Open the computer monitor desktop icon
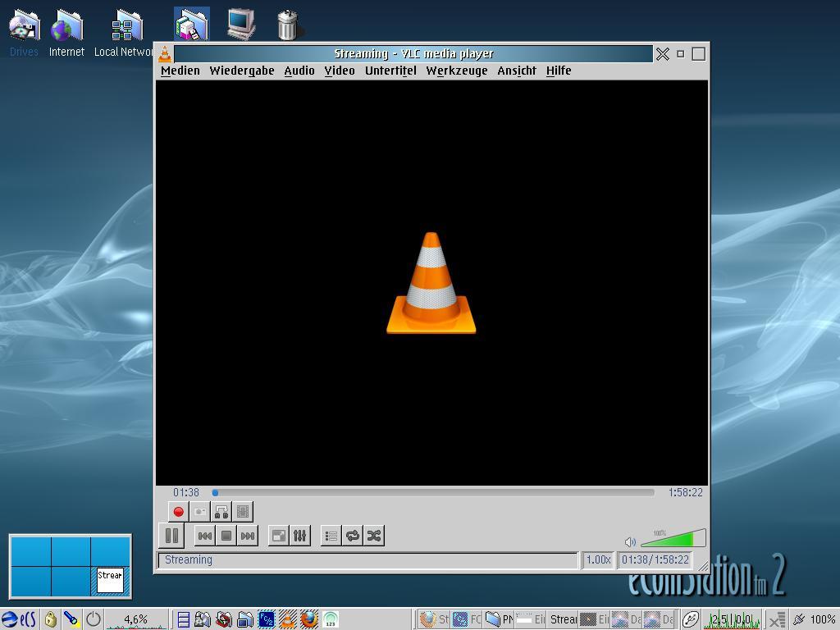The height and width of the screenshot is (630, 840). pyautogui.click(x=240, y=25)
